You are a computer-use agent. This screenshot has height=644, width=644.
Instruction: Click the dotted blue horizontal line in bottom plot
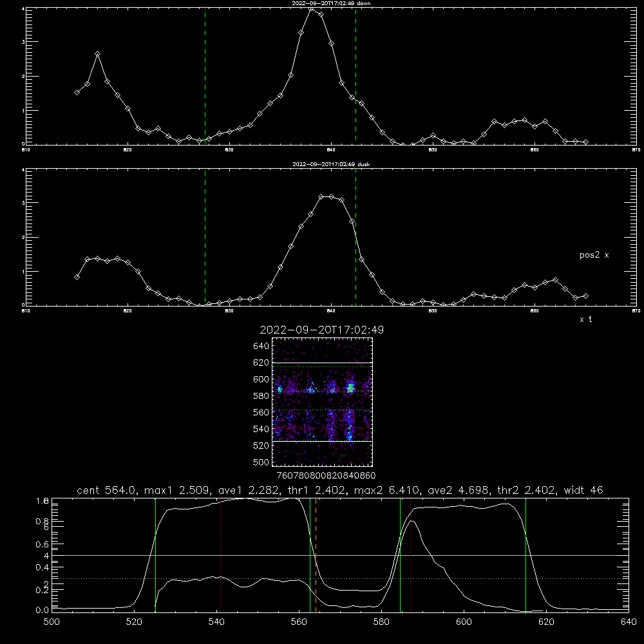340,578
